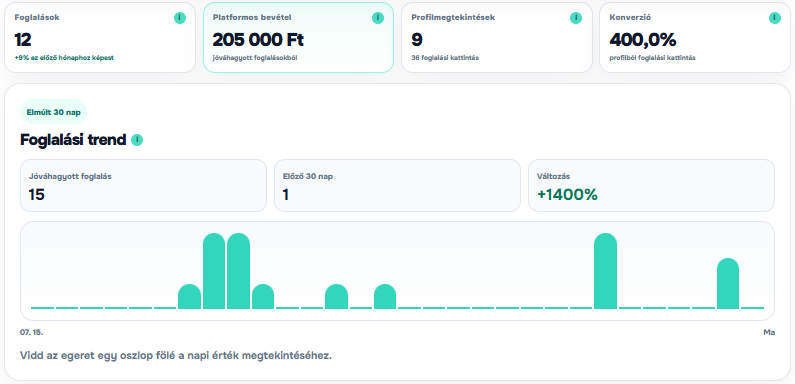Click the jóváhagyott foglalásokból caption
Image resolution: width=795 pixels, height=384 pixels.
(255, 58)
